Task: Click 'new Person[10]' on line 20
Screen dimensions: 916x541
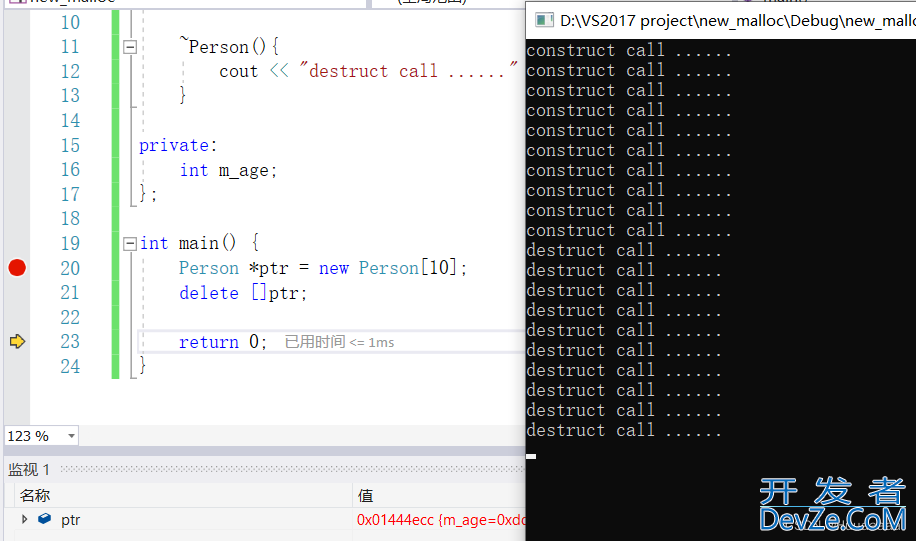Action: tap(388, 268)
